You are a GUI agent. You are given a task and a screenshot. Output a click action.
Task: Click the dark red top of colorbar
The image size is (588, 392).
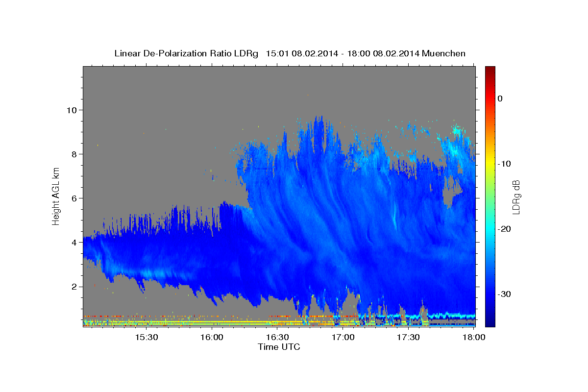click(490, 70)
